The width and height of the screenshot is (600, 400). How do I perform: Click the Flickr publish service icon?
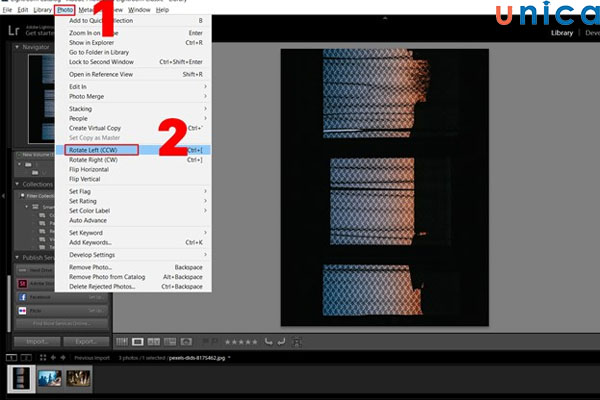tap(23, 311)
